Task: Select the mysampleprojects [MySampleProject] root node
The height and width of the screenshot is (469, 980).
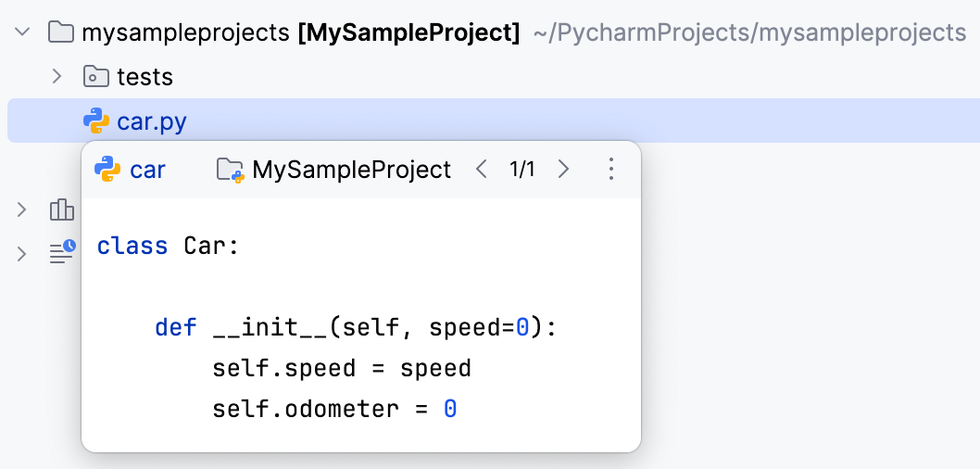Action: point(300,33)
